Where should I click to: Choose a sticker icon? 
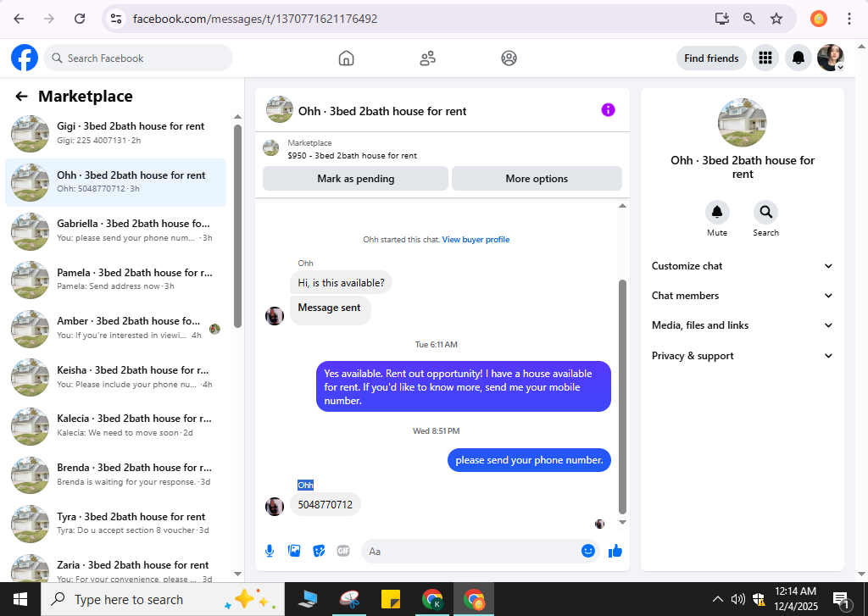pyautogui.click(x=319, y=551)
